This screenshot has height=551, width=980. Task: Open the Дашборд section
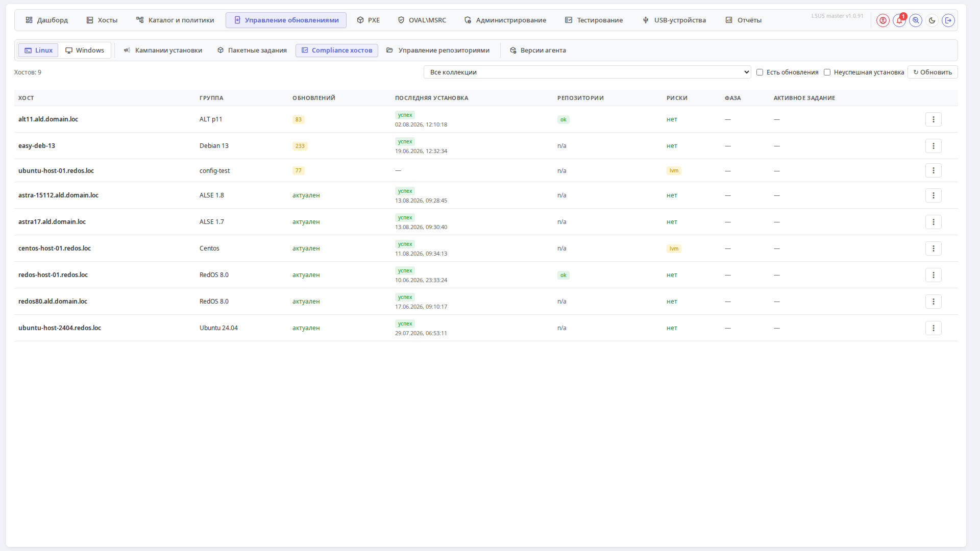pos(47,20)
